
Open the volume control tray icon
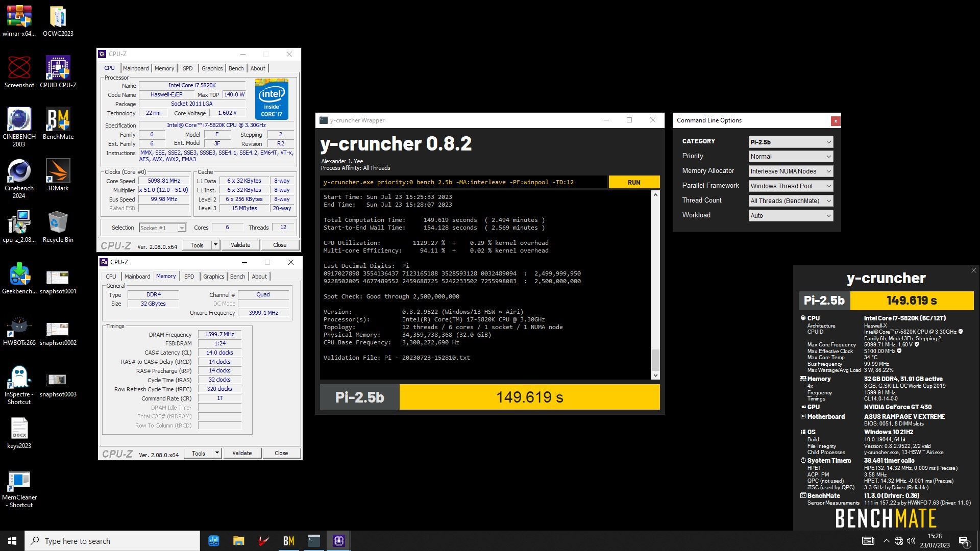click(x=911, y=541)
